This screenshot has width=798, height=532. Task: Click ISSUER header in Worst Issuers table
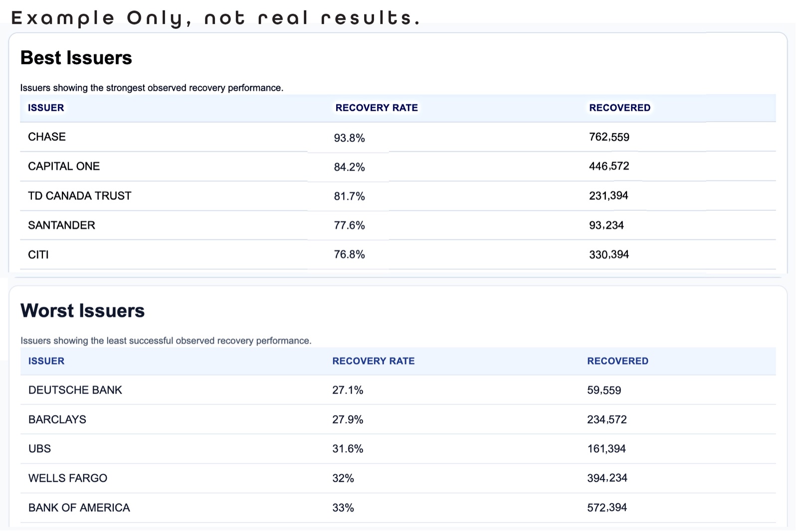(46, 360)
